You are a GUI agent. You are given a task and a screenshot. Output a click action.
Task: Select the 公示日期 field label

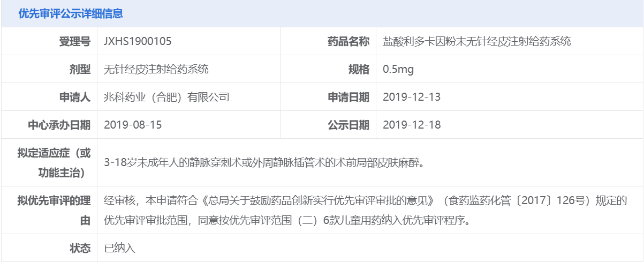click(348, 125)
